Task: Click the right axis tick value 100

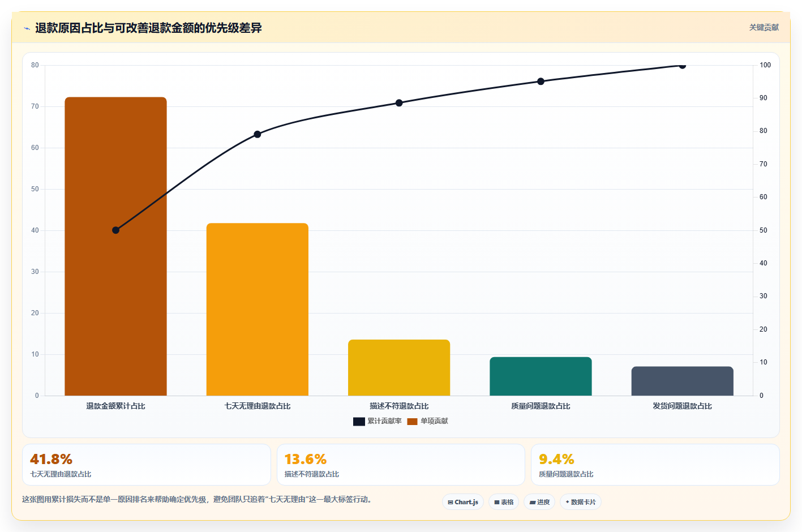Action: 765,65
